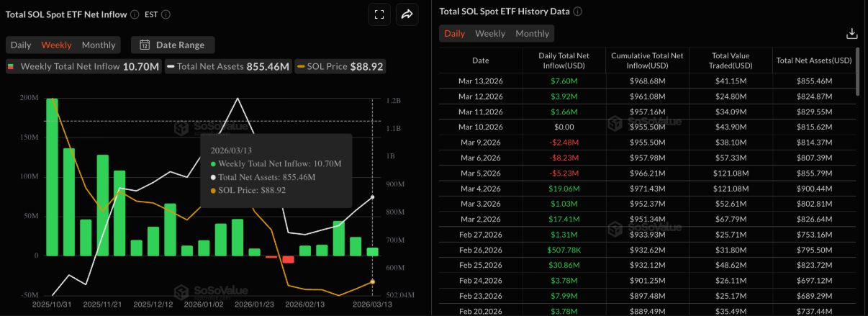868x316 pixels.
Task: Select Monthly tab in history table
Action: tap(532, 34)
